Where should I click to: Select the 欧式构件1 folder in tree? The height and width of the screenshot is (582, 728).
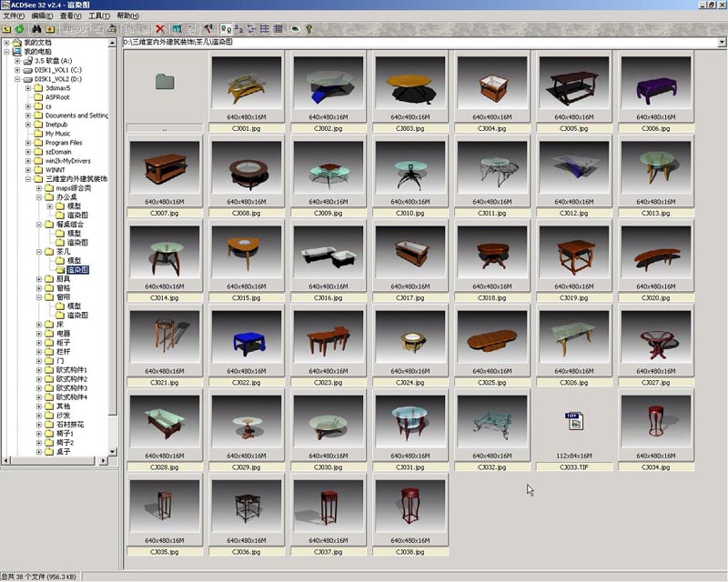pos(71,370)
